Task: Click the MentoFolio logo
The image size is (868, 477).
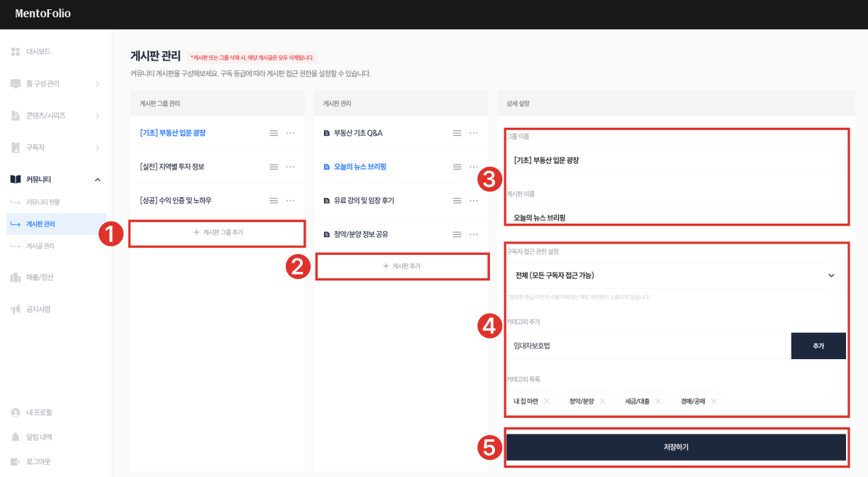Action: [x=43, y=13]
